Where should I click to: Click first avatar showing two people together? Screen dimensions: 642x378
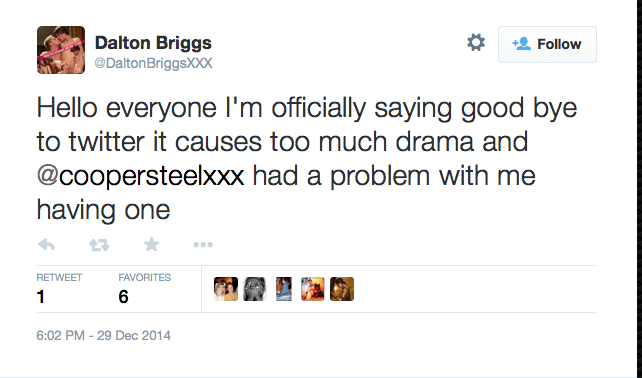[x=226, y=289]
